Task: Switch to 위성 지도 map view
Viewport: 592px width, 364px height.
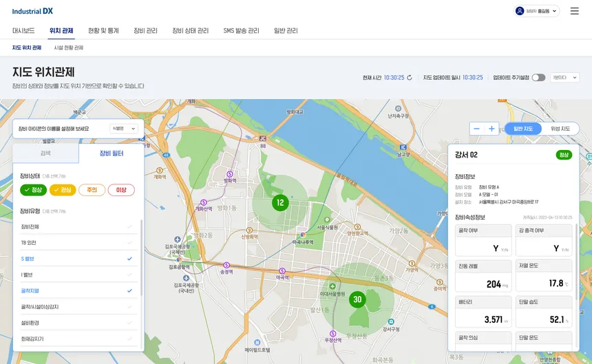Action: 560,129
